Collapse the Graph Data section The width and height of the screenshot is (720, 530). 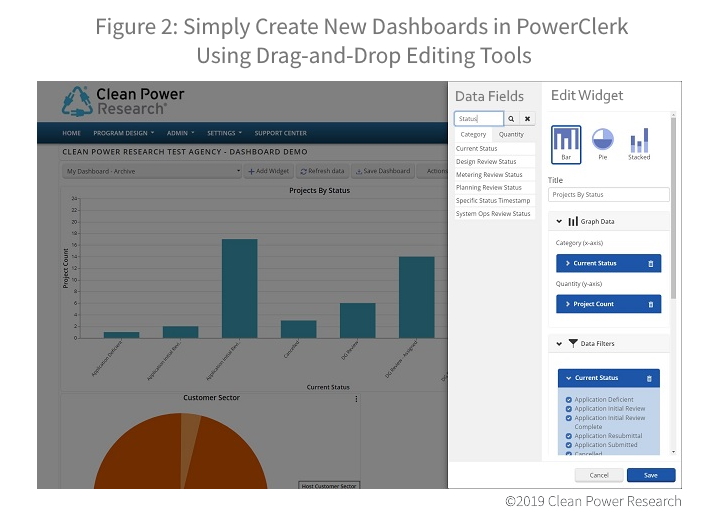[559, 221]
